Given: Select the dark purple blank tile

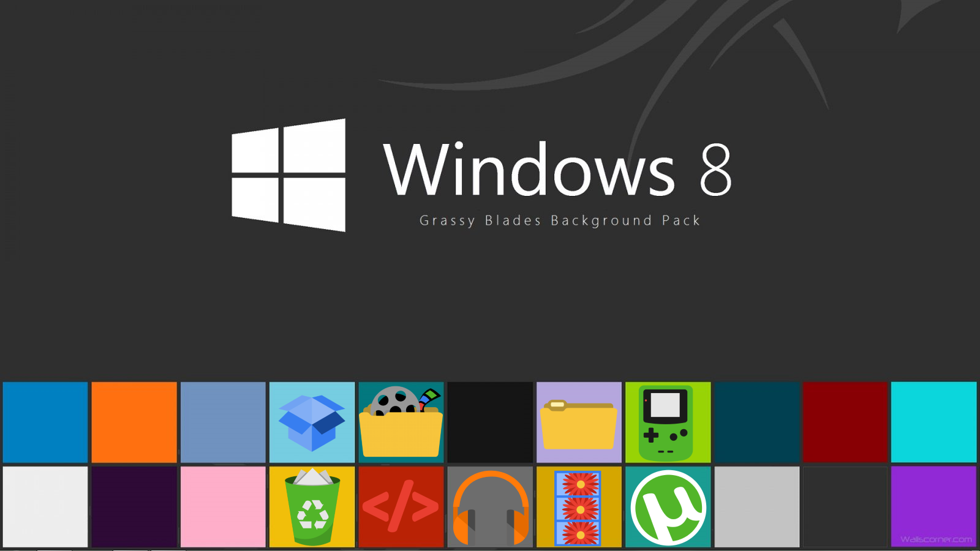Looking at the screenshot, I should 134,507.
